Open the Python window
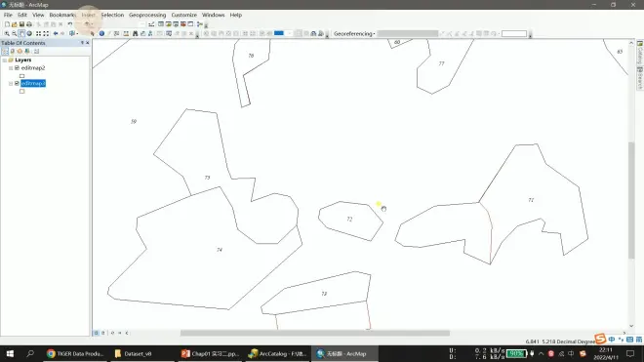This screenshot has width=644, height=362. click(190, 24)
